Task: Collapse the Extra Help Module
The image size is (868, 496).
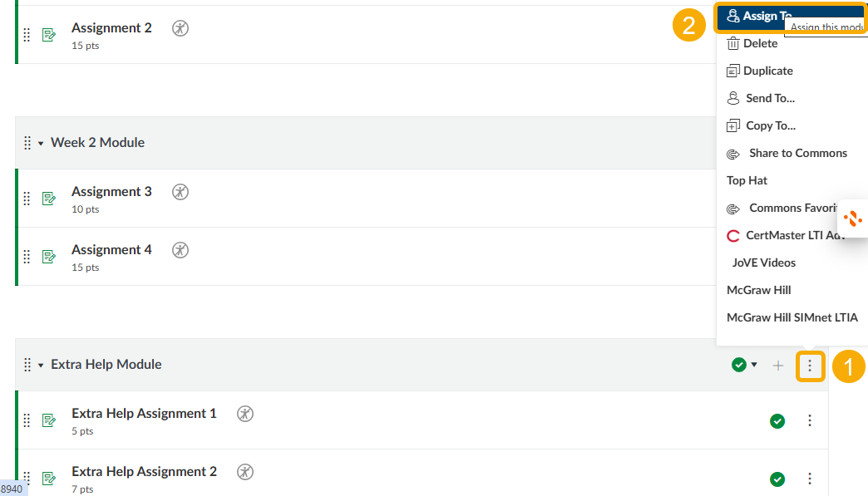Action: click(41, 366)
